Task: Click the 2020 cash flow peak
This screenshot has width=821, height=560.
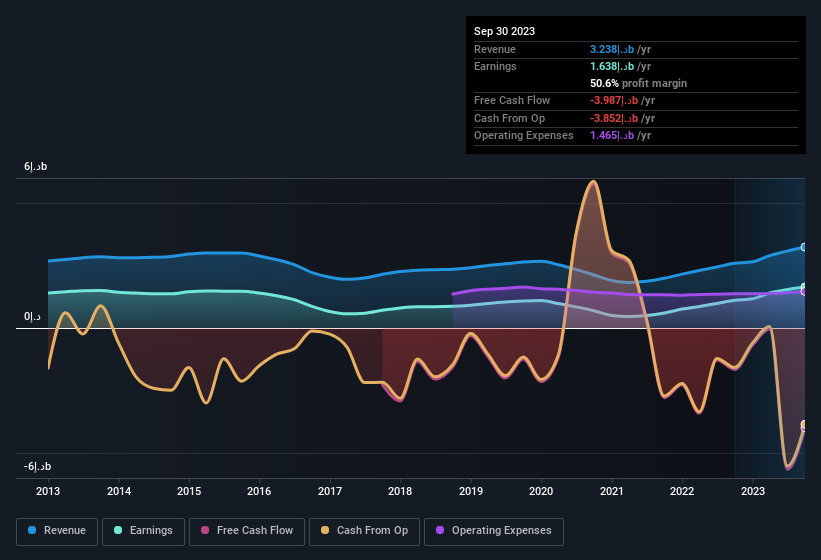Action: pos(593,182)
